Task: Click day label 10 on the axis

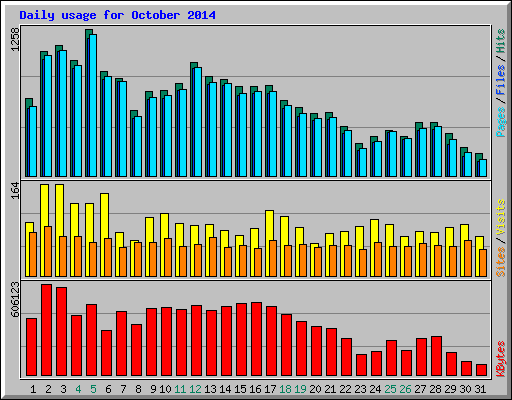Action: coord(165,389)
